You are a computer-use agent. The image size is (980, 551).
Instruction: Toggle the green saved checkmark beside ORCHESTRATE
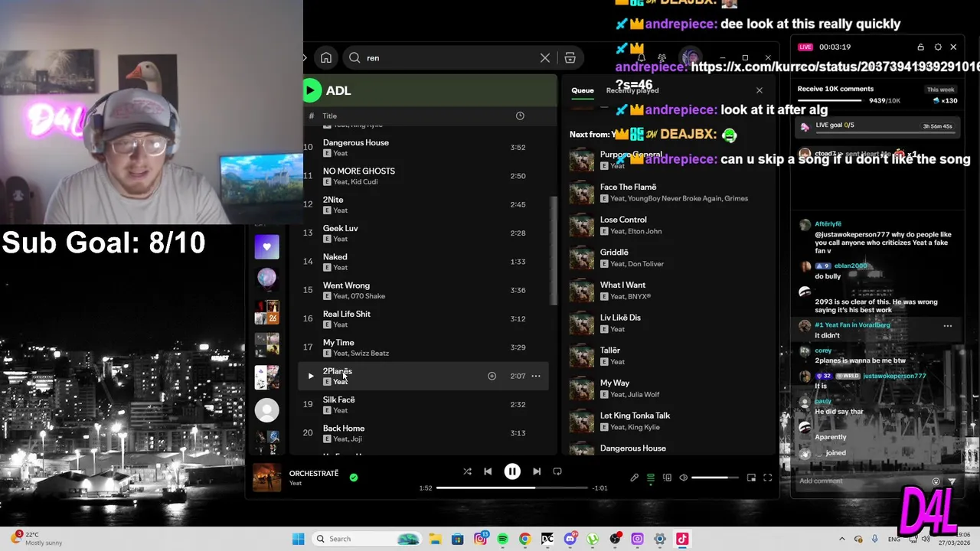tap(354, 477)
